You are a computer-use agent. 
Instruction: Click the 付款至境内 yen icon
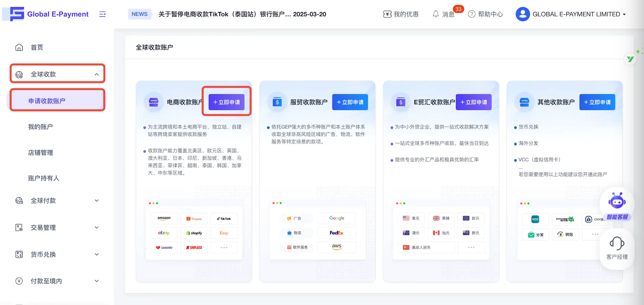19,281
